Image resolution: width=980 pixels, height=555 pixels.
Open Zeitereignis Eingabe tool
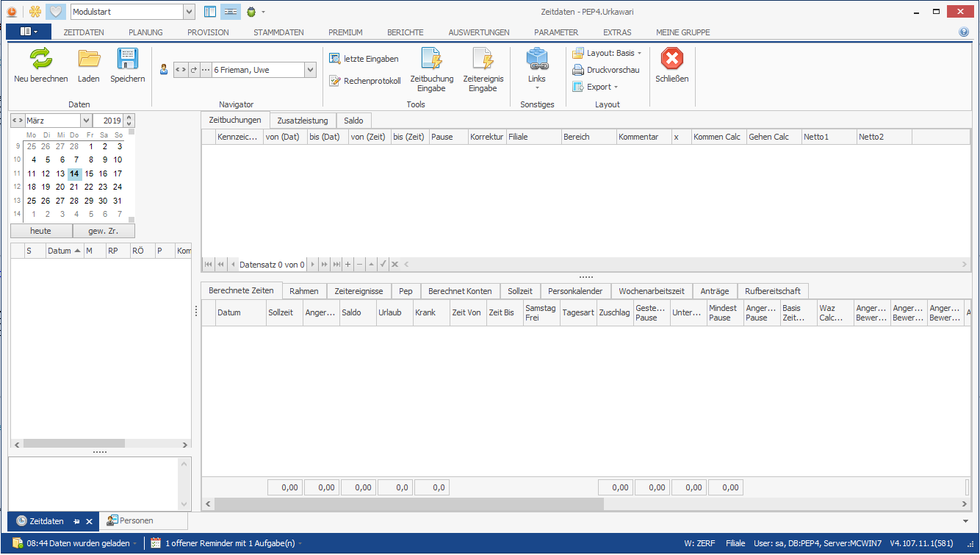tap(483, 59)
